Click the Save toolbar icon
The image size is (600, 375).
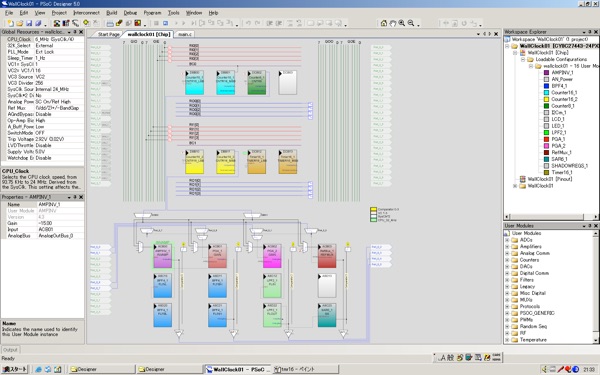[29, 23]
